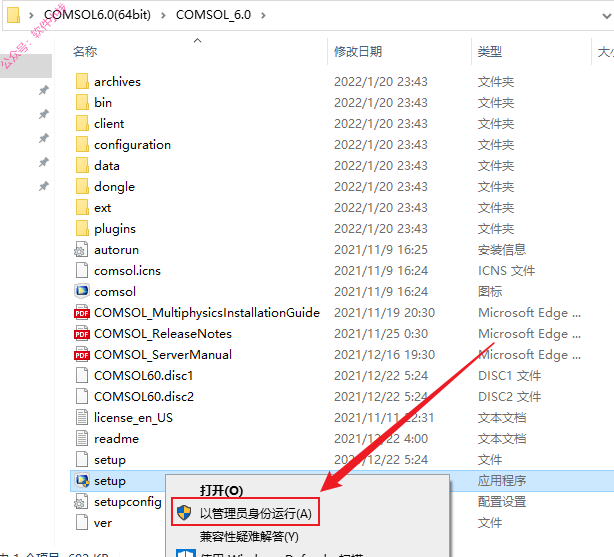Click the DISC1 文件 type cell
Viewport: 614px width, 557px height.
pos(509,376)
